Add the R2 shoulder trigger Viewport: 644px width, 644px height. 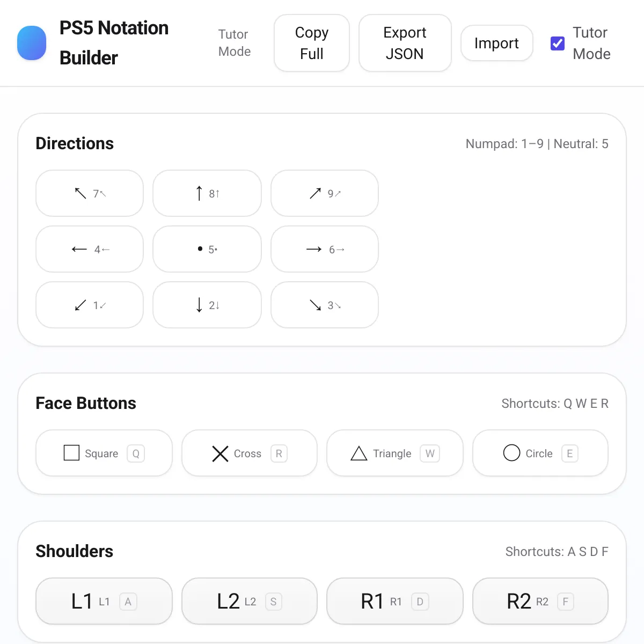coord(540,601)
